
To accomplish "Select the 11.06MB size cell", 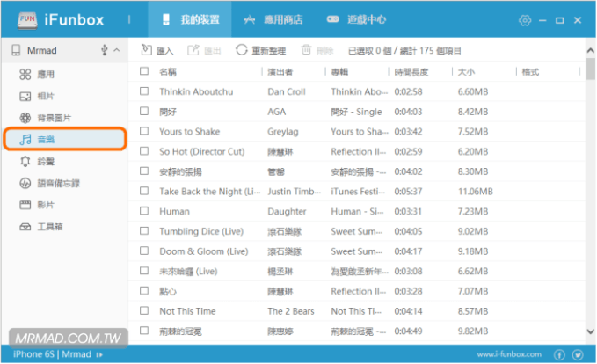I will click(x=475, y=192).
